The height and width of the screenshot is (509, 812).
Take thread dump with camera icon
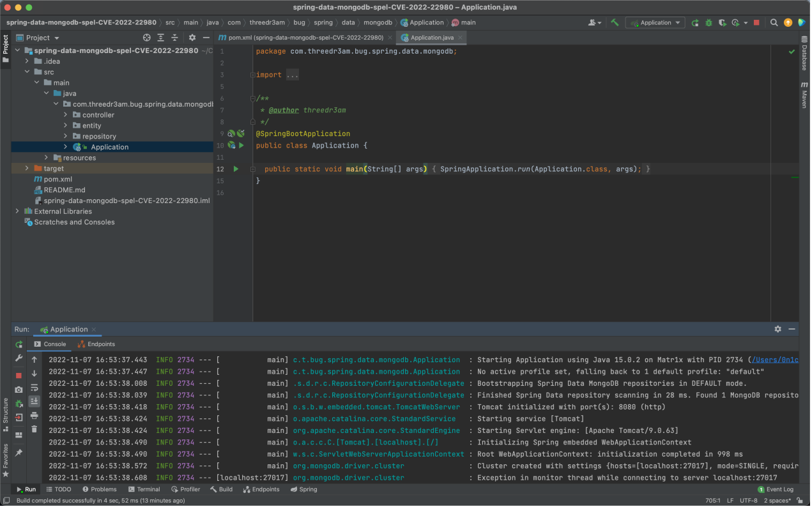click(19, 390)
